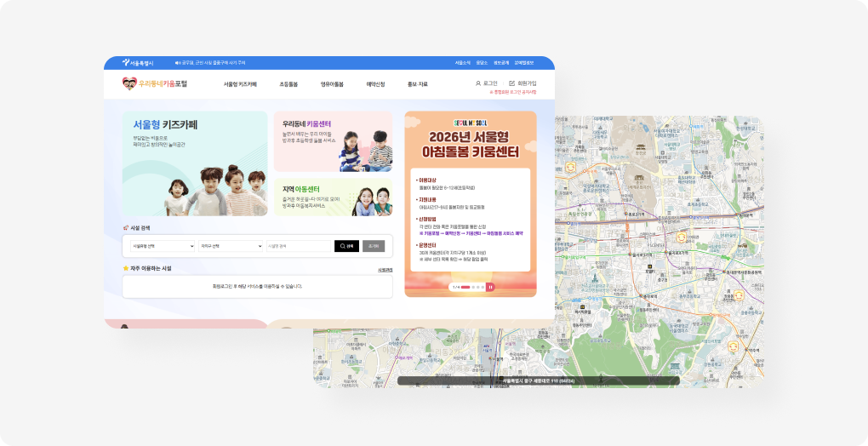Click the star icon next to 자주 이용하는 시설
This screenshot has height=446, width=868.
(126, 268)
